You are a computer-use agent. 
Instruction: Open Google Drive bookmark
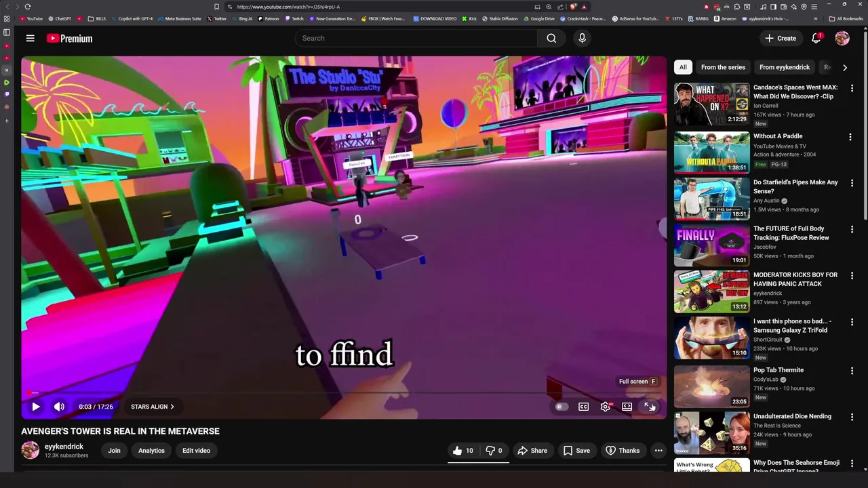coord(538,19)
